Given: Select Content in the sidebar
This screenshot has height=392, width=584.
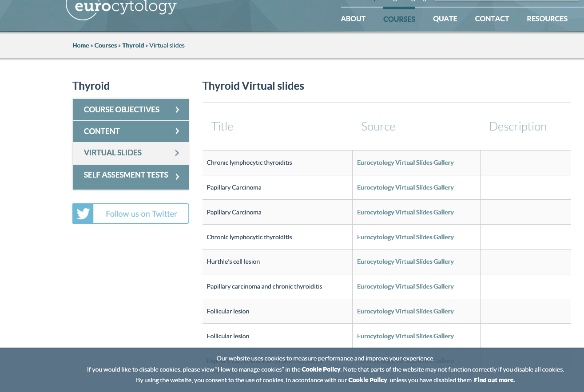Looking at the screenshot, I should click(131, 131).
